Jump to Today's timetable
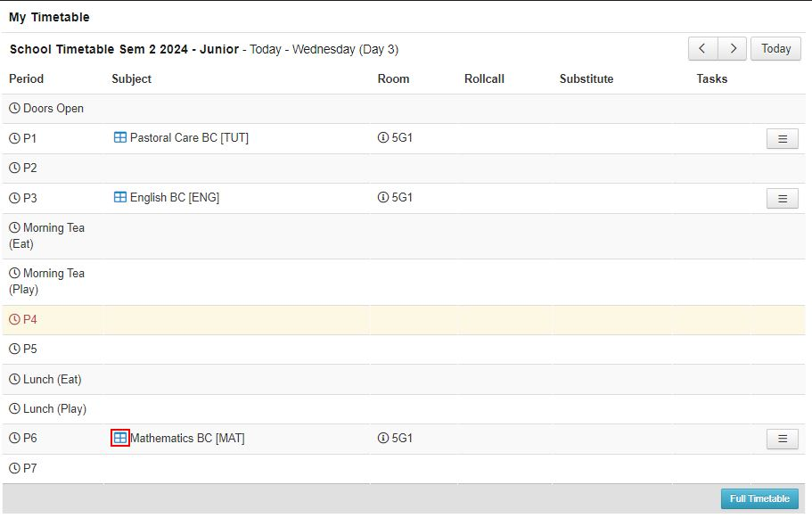The image size is (812, 518). pyautogui.click(x=775, y=49)
